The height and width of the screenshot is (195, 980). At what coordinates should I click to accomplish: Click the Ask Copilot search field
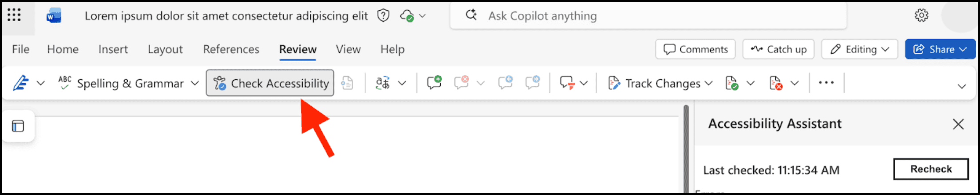[x=648, y=16]
